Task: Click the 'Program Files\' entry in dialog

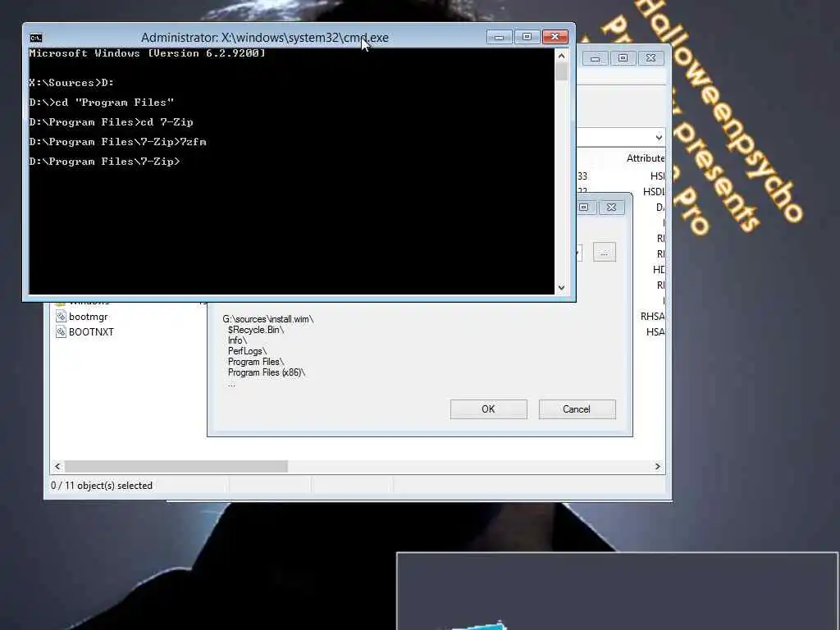Action: click(256, 362)
